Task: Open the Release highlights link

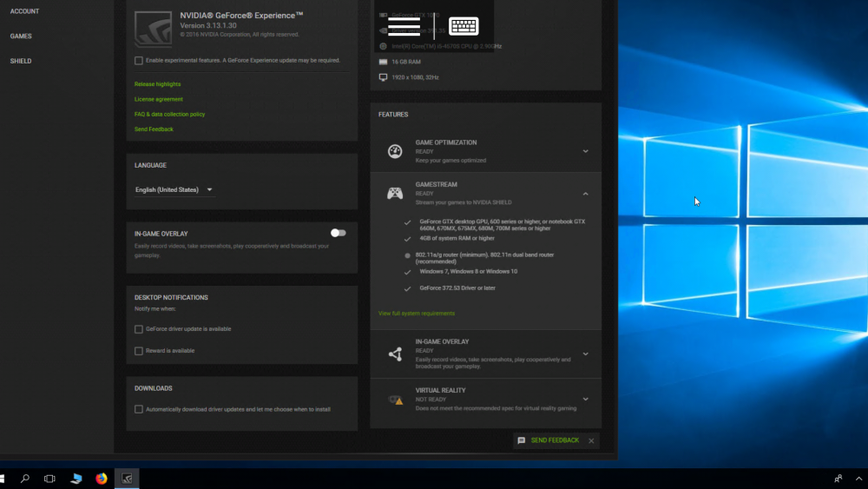Action: pyautogui.click(x=158, y=84)
